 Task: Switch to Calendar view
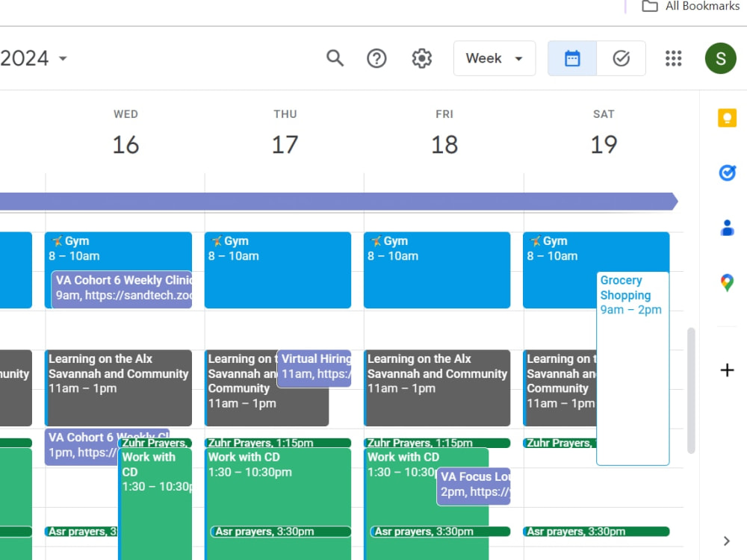pos(572,58)
